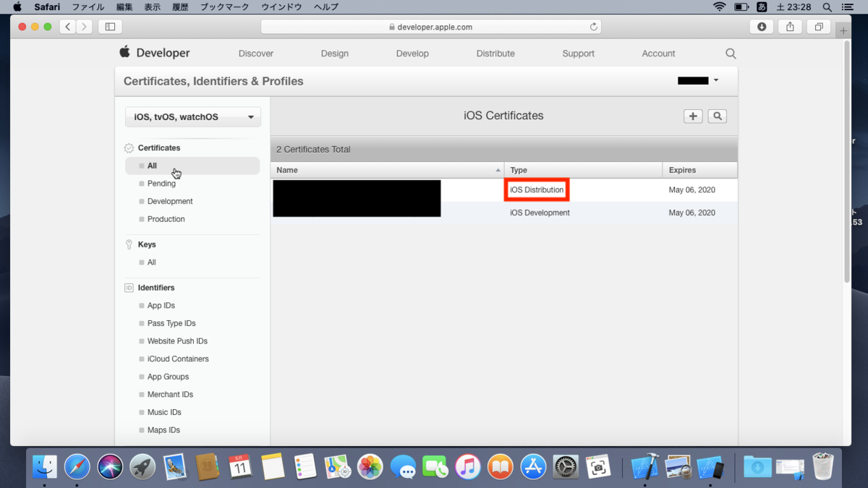The image size is (868, 488).
Task: Open Trash in the Dock
Action: pos(823,468)
